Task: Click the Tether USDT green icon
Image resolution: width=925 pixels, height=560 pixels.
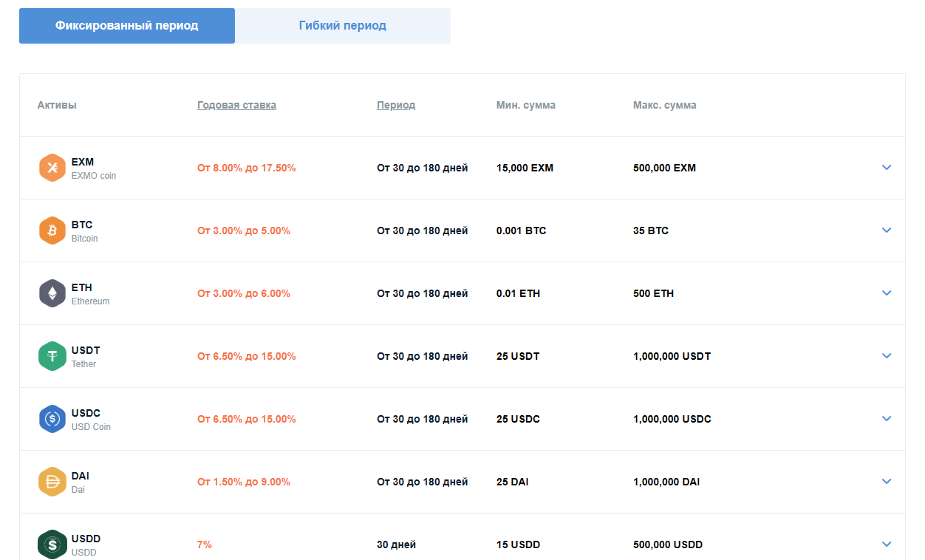Action: coord(52,356)
